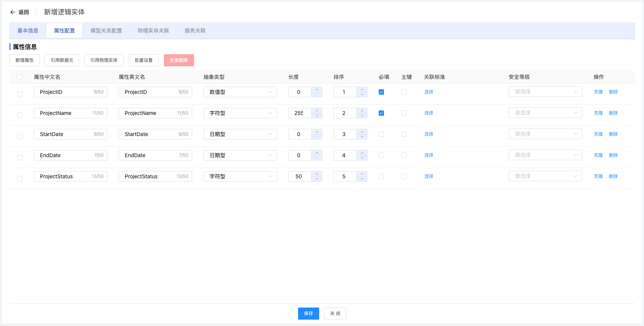Increase sort order for StartDate row
The width and height of the screenshot is (644, 326).
click(x=362, y=132)
